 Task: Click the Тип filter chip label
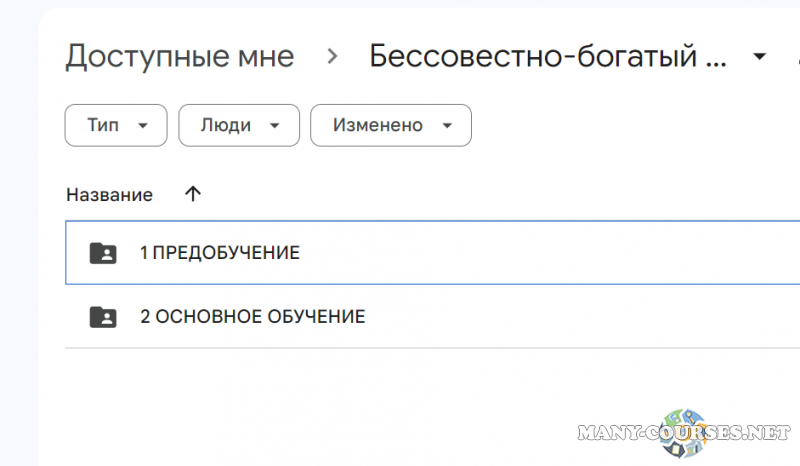click(x=103, y=126)
